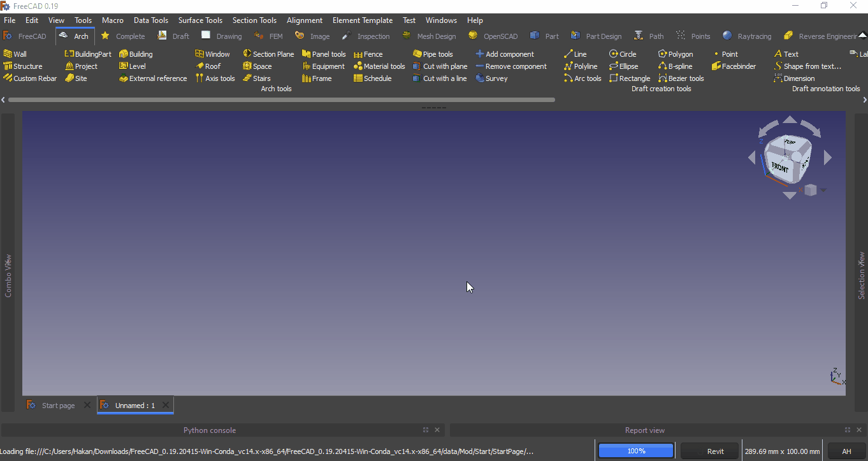Expand the collapsed Combo View panel
868x461 pixels.
(8, 275)
